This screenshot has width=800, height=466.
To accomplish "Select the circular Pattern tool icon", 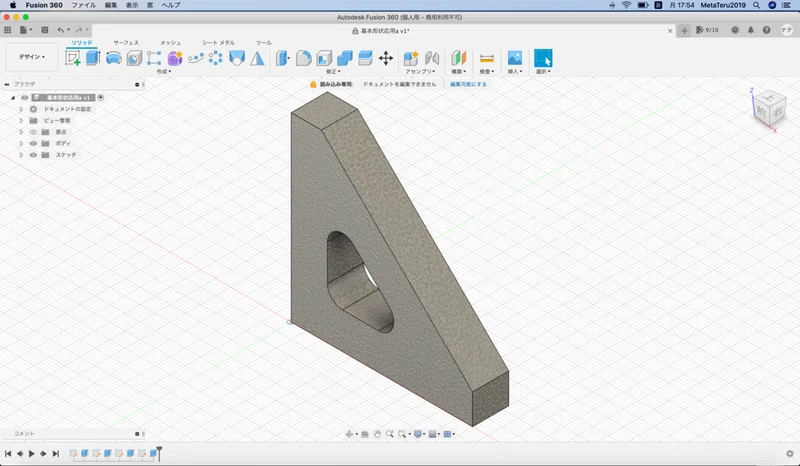I will 215,58.
